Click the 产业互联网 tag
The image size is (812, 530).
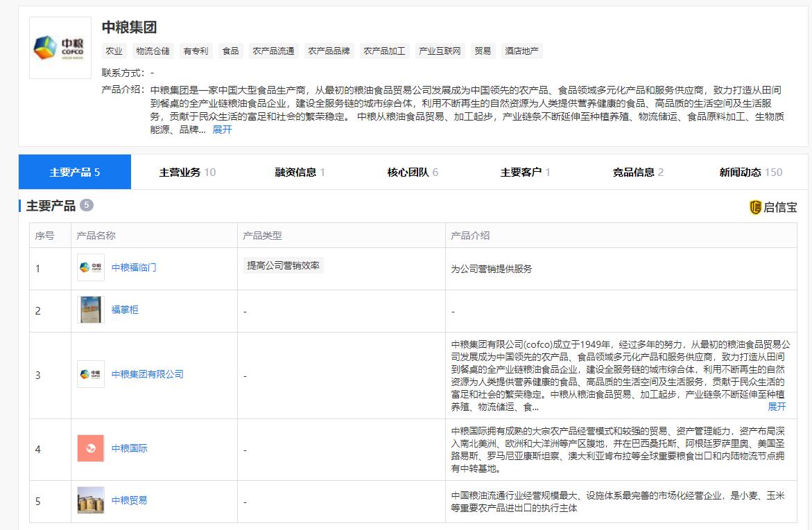point(440,51)
